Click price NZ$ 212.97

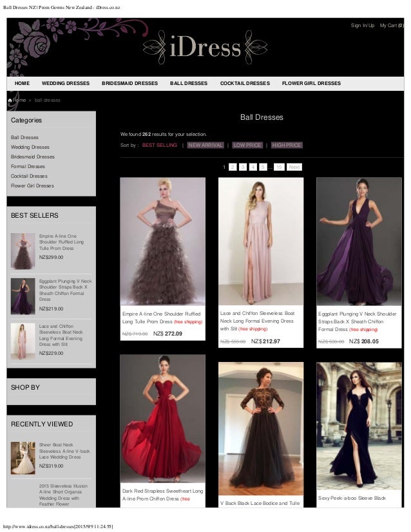[265, 341]
